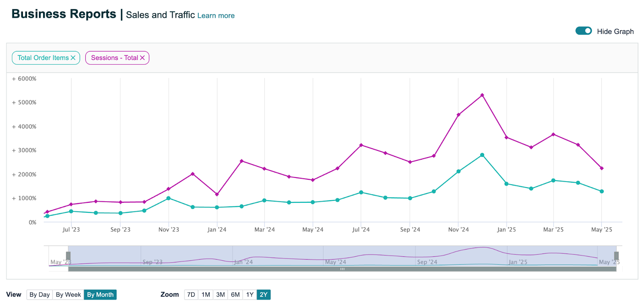Set zoom to 1Y
644x305 pixels.
click(250, 295)
